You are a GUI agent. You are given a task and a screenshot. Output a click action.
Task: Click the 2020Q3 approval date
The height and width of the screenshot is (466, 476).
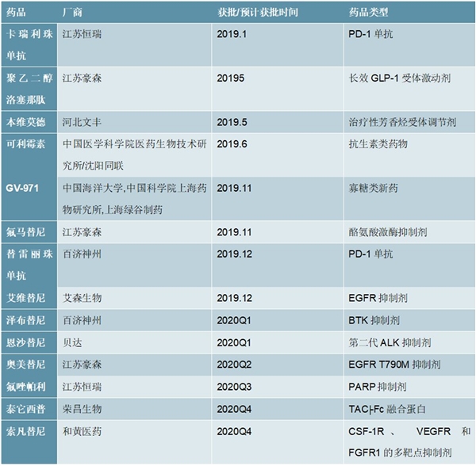pyautogui.click(x=234, y=387)
